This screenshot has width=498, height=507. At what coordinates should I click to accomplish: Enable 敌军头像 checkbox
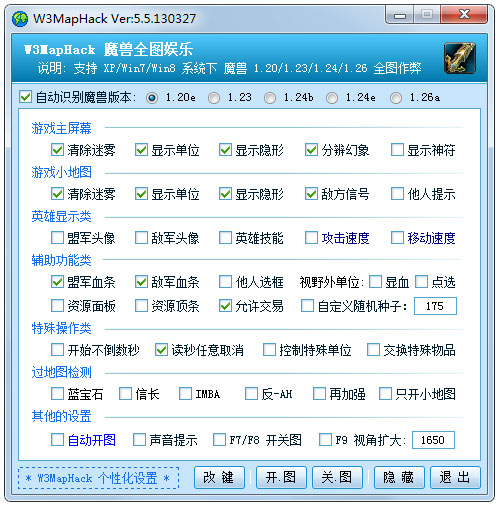(141, 238)
